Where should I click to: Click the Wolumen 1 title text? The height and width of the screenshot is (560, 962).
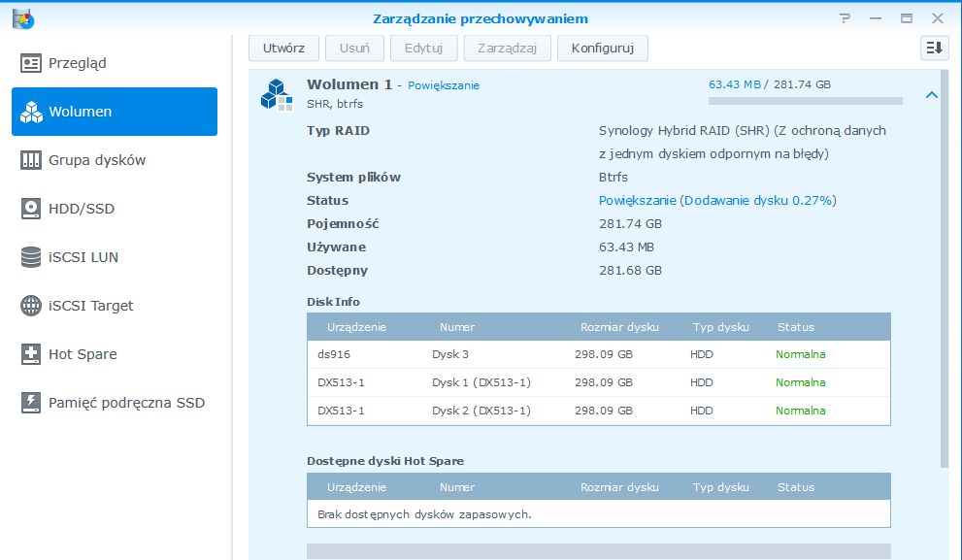[349, 84]
